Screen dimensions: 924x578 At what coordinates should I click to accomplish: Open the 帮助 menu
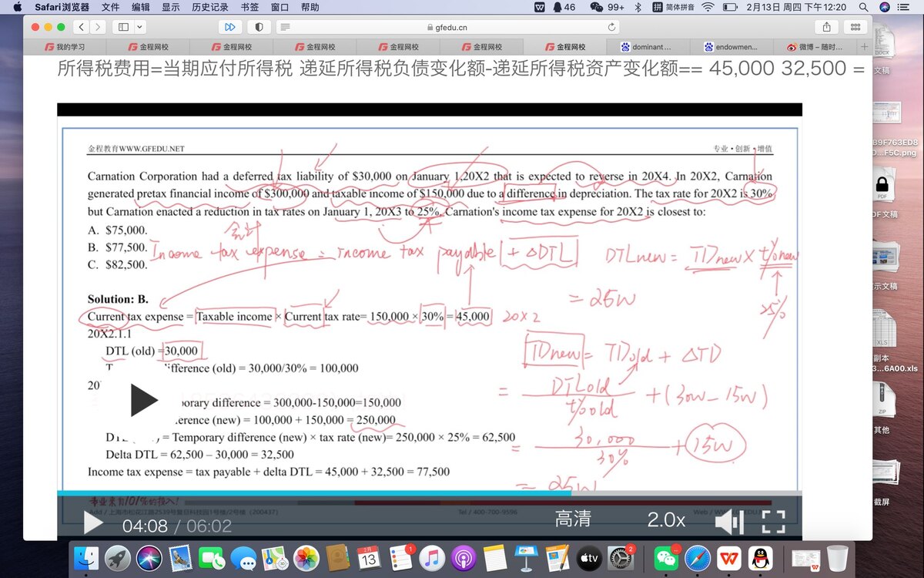pos(310,7)
